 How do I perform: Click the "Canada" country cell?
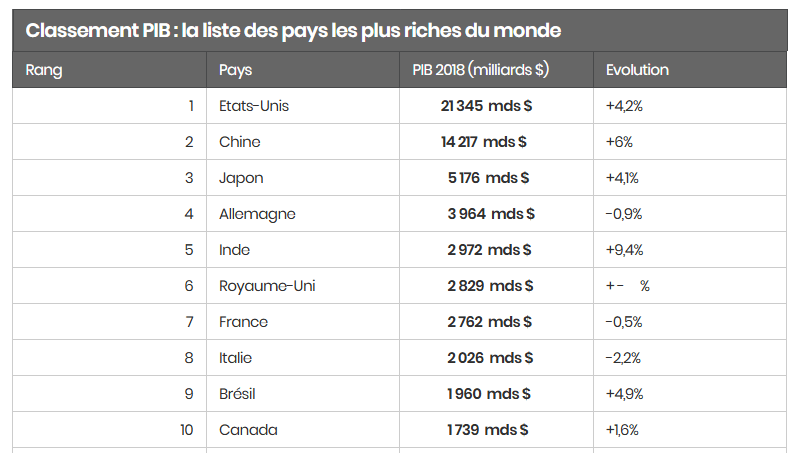tap(248, 430)
